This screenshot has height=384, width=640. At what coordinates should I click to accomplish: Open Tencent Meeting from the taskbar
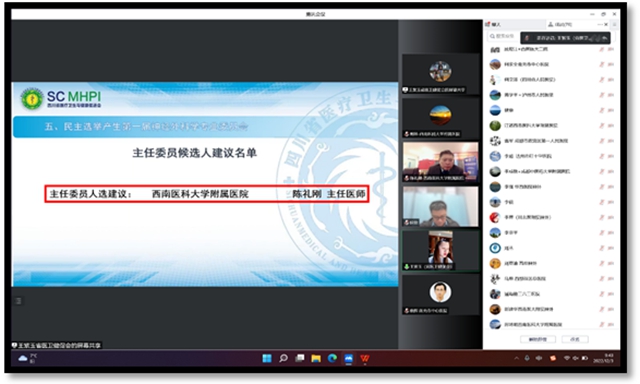tap(348, 358)
